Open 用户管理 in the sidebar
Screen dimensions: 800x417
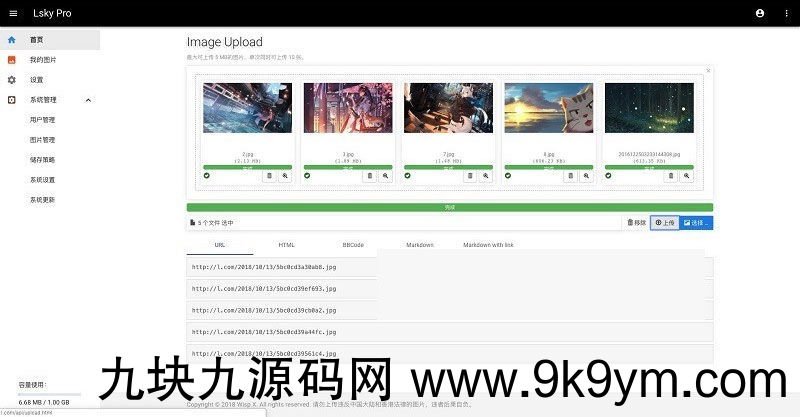click(42, 120)
